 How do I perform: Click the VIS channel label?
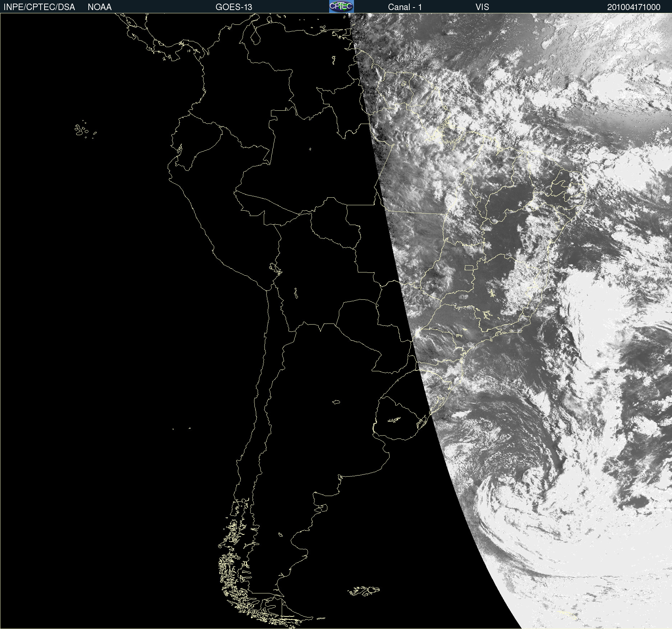(482, 7)
